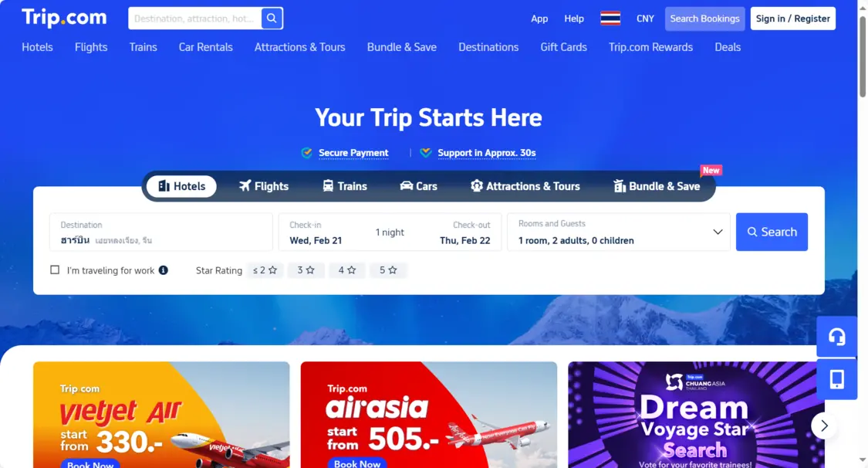Click the blue Search hotels button
This screenshot has height=468, width=868.
coord(772,232)
